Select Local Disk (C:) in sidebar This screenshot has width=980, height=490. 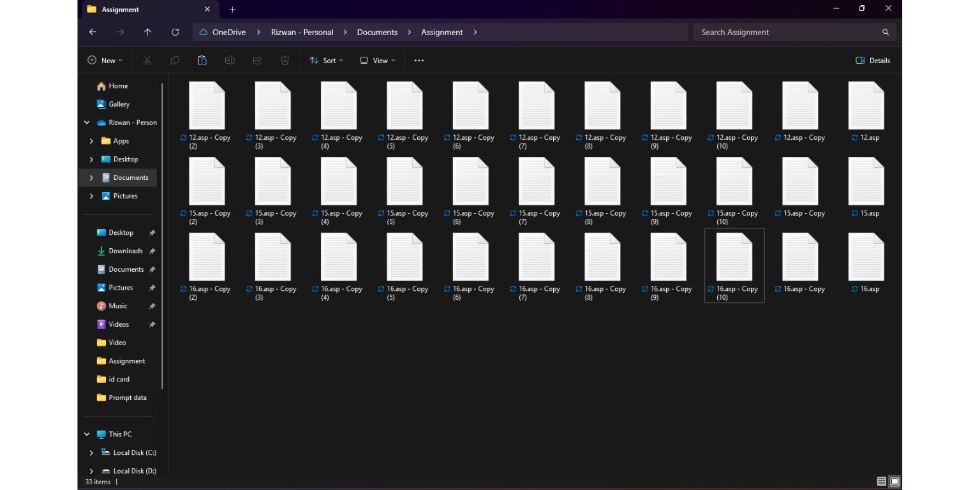coord(128,453)
